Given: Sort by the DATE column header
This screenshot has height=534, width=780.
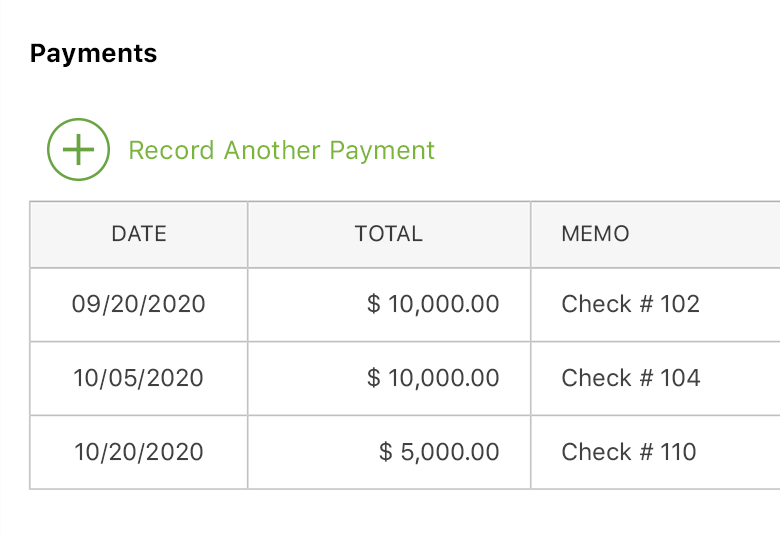Looking at the screenshot, I should [x=139, y=234].
